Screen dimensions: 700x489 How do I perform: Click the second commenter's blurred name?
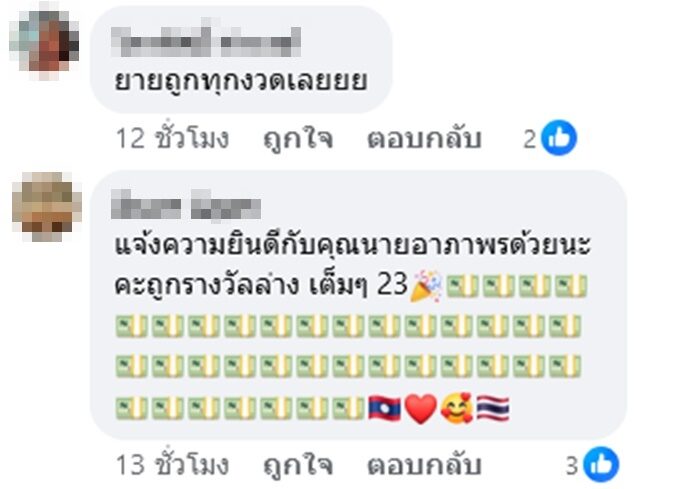tap(186, 205)
